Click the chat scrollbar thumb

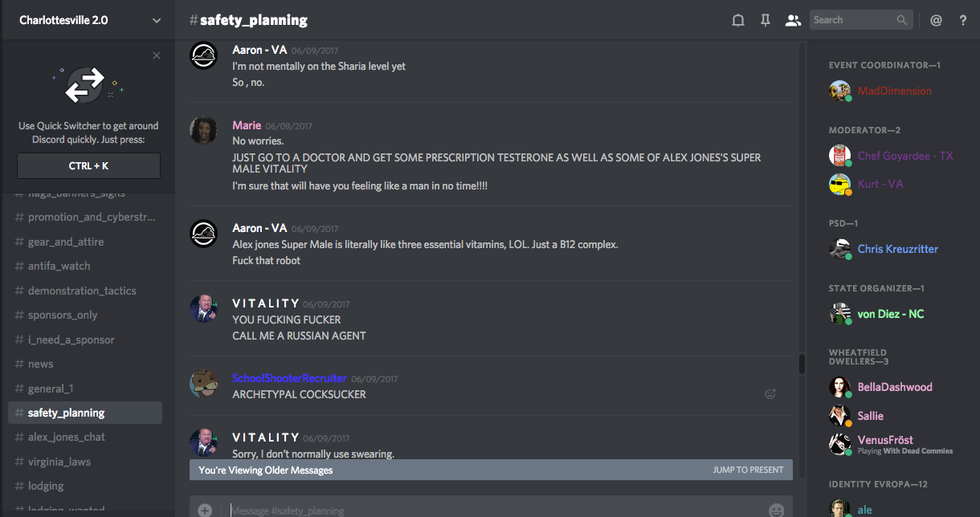tap(801, 364)
